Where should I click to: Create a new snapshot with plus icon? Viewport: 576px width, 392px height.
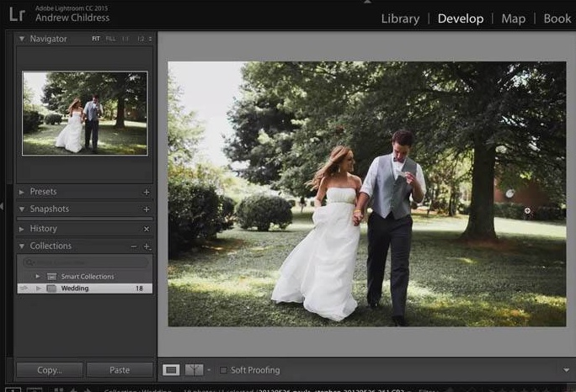click(x=147, y=209)
